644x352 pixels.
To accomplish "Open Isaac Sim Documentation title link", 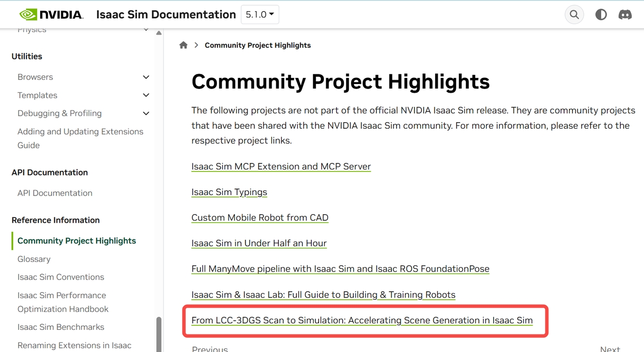I will click(x=166, y=15).
